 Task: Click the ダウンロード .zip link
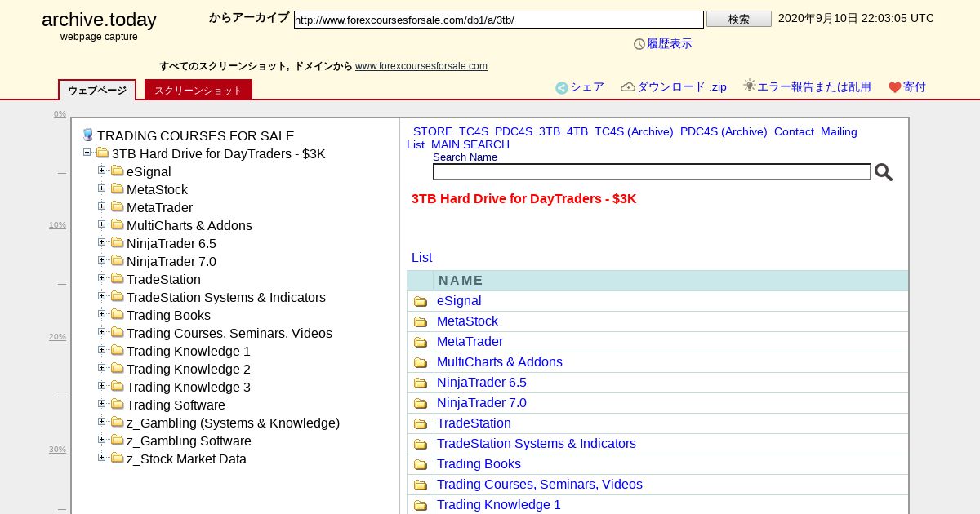[682, 87]
